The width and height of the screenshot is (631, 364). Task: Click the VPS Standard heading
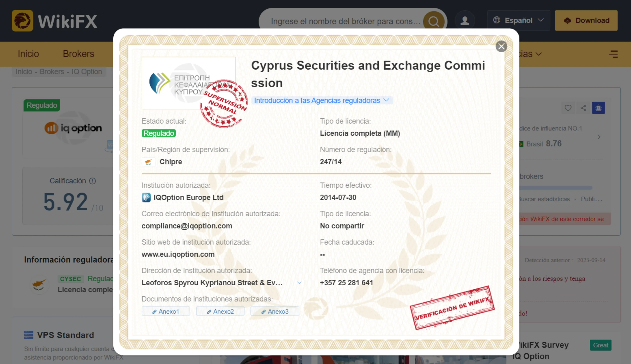(65, 335)
